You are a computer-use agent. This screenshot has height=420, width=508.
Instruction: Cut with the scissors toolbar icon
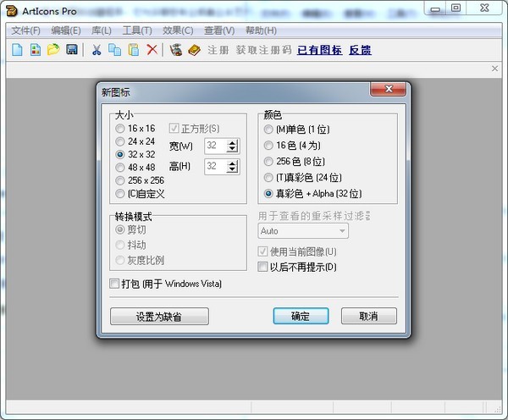97,50
